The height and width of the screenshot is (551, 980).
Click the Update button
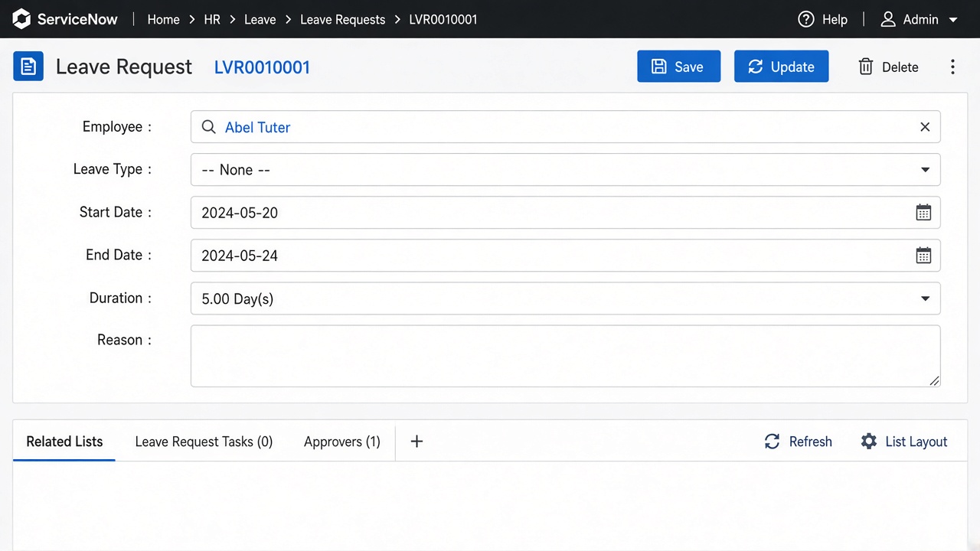[781, 67]
